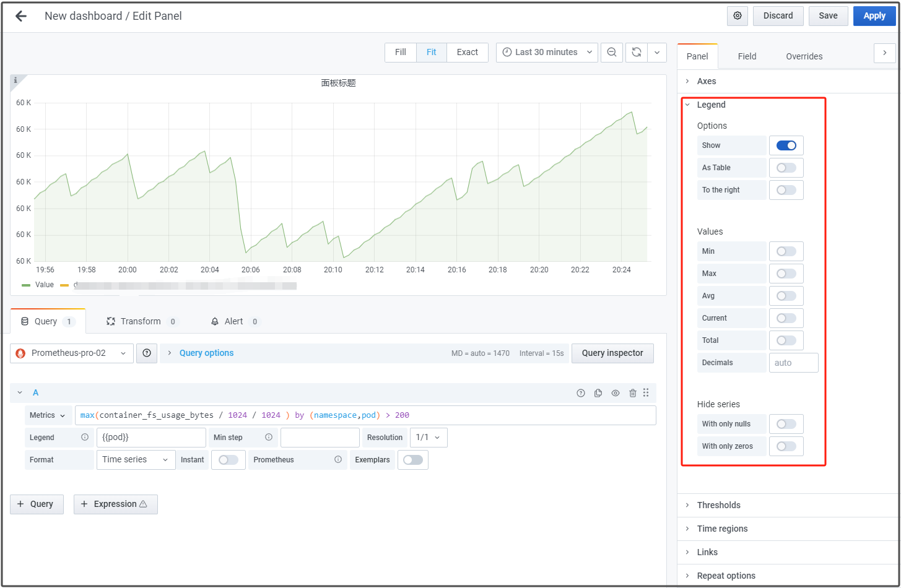Open the Last 30 minutes time picker

[x=547, y=53]
